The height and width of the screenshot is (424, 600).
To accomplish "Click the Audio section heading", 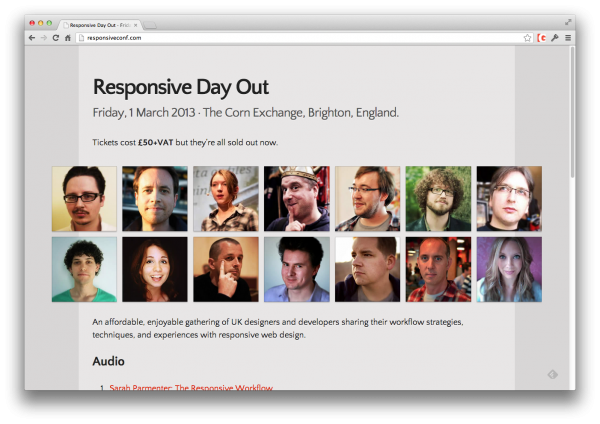I will (x=108, y=361).
